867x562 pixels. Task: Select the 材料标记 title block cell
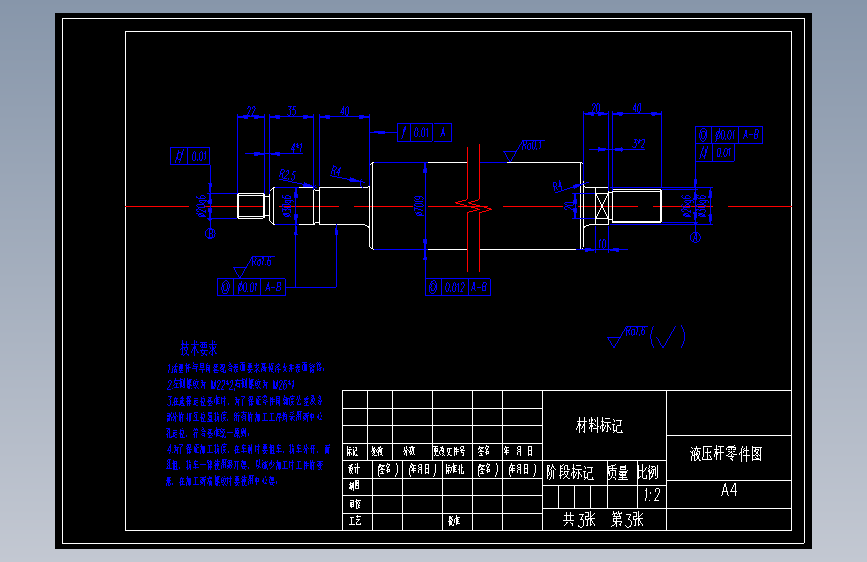click(x=604, y=425)
